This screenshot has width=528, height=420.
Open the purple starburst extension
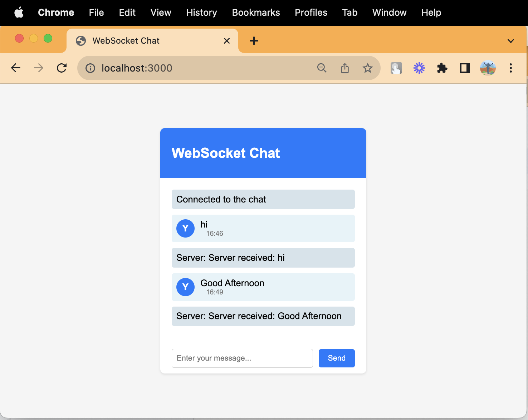click(x=419, y=68)
